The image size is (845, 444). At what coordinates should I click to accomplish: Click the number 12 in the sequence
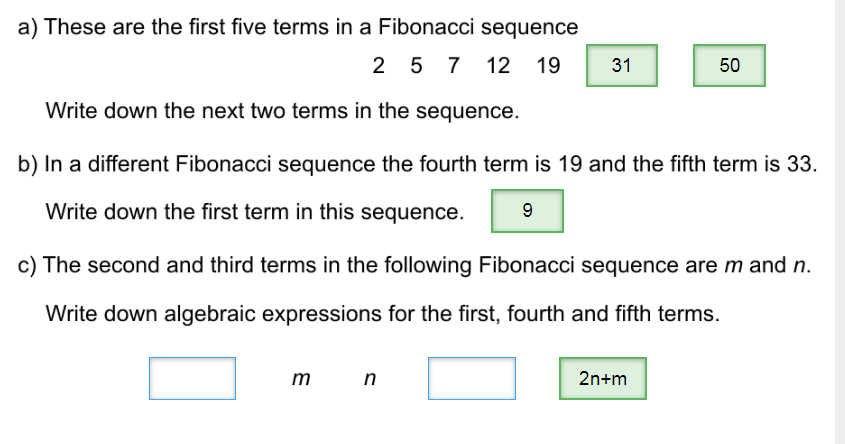[498, 66]
